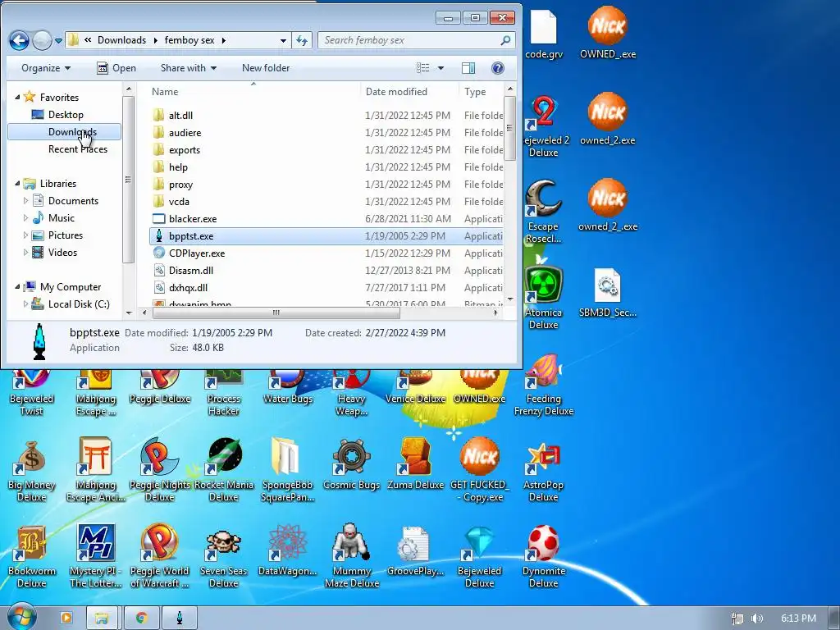Open the Share with dropdown menu

pos(189,68)
